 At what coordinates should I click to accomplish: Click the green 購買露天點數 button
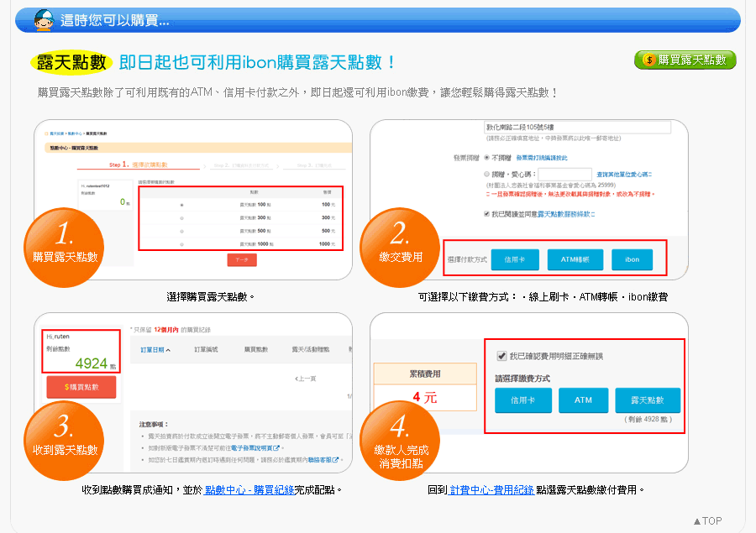685,60
